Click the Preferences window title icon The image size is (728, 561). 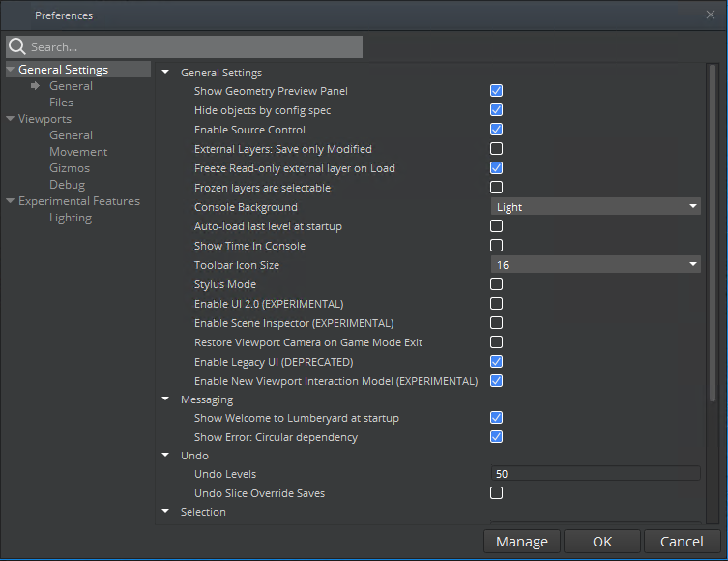click(x=17, y=15)
